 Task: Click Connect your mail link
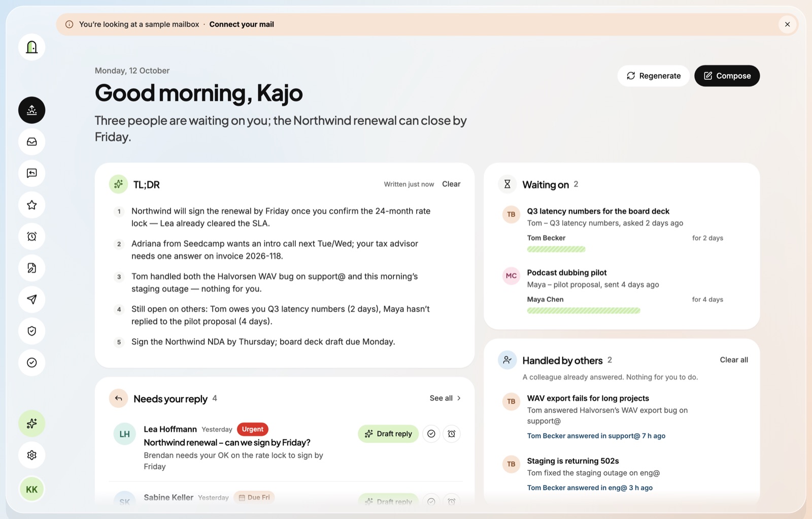pyautogui.click(x=242, y=24)
